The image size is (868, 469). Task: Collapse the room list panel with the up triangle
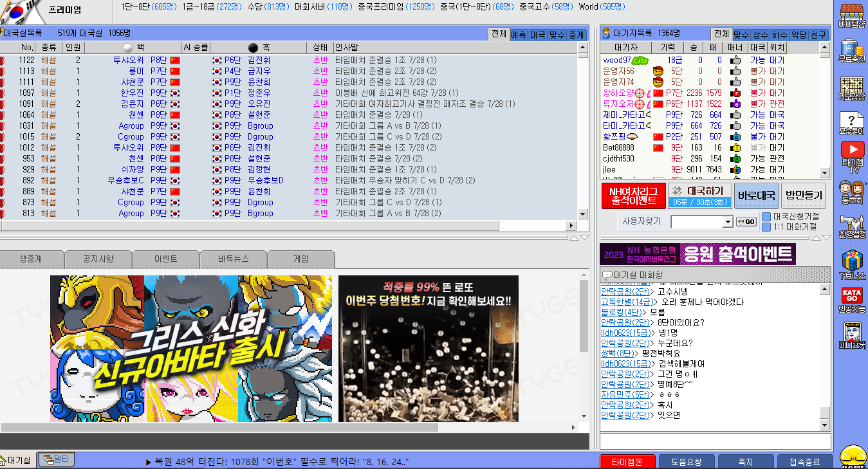[575, 238]
